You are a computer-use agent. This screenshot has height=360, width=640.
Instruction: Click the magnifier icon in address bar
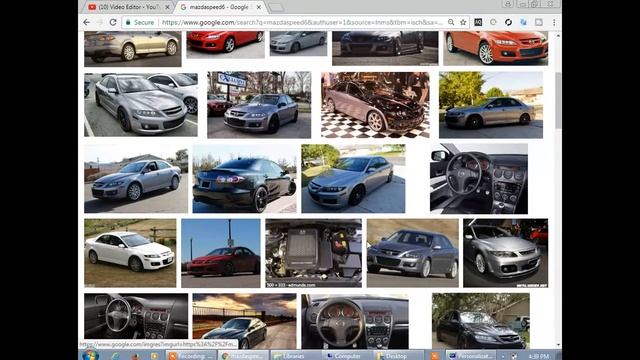(451, 22)
